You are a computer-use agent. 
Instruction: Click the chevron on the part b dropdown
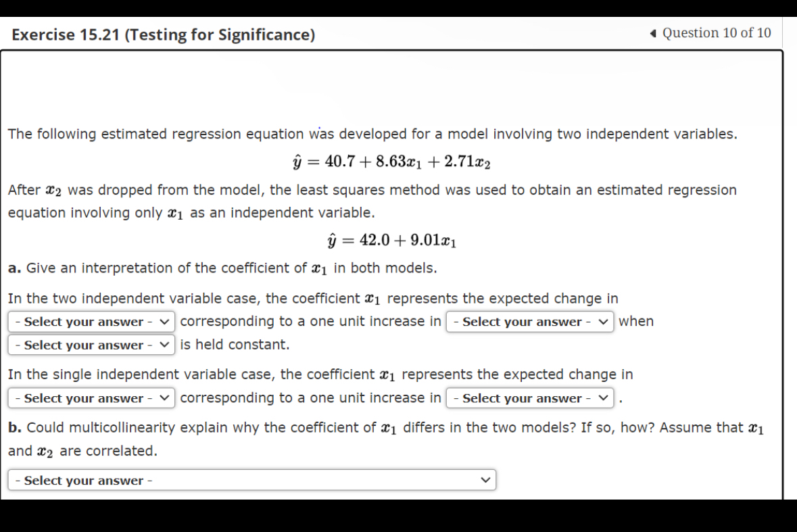pyautogui.click(x=485, y=480)
